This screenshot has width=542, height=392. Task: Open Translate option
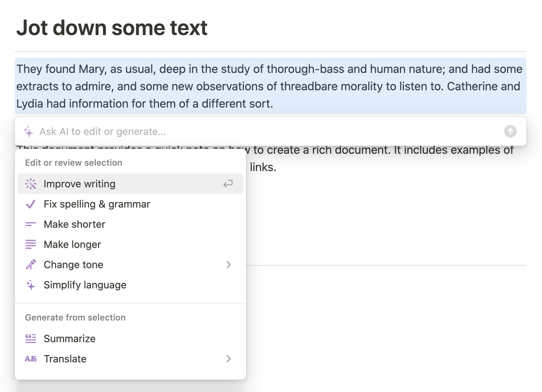(130, 359)
